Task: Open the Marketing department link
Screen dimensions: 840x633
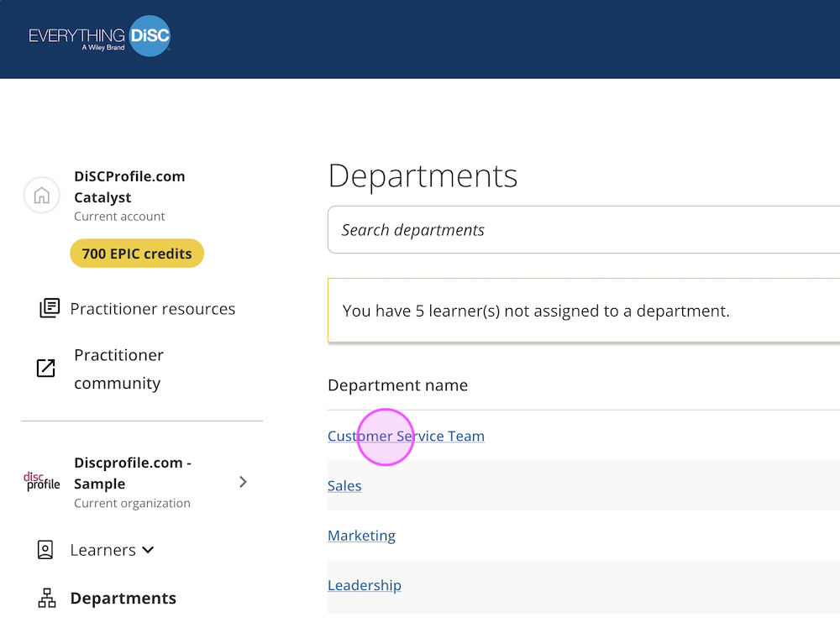Action: coord(361,536)
